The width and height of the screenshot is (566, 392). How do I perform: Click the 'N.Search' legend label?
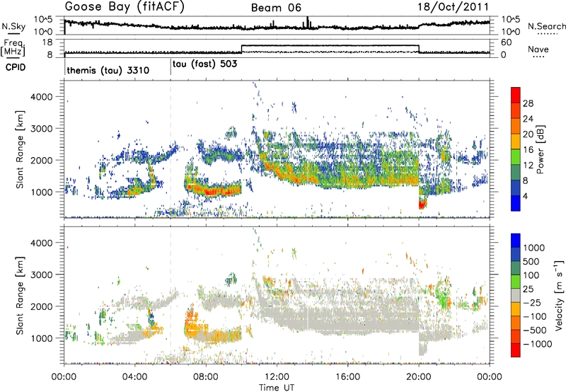[546, 26]
